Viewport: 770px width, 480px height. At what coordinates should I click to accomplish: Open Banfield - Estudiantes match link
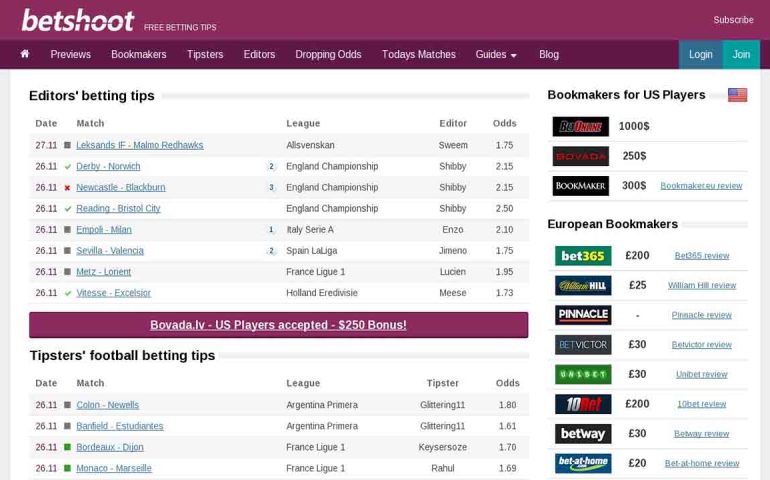pos(120,426)
